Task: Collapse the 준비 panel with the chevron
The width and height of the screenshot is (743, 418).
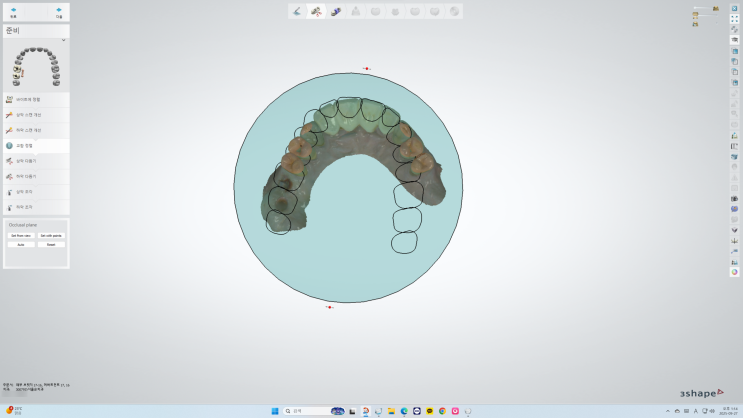Action: [63, 40]
